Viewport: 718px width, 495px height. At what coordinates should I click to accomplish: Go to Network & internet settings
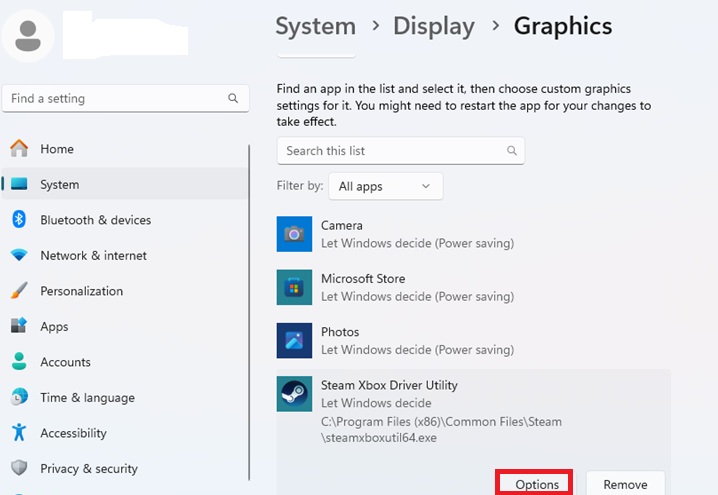[125, 255]
